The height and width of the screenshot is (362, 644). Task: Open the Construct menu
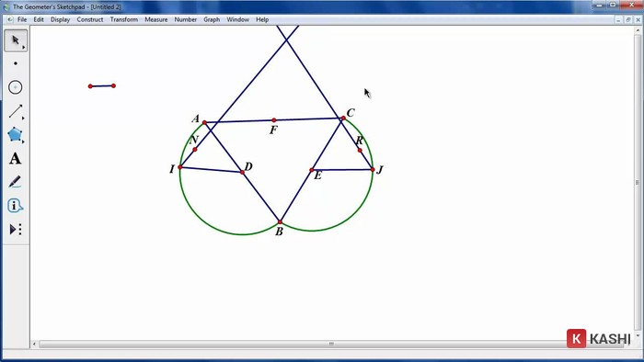(90, 19)
